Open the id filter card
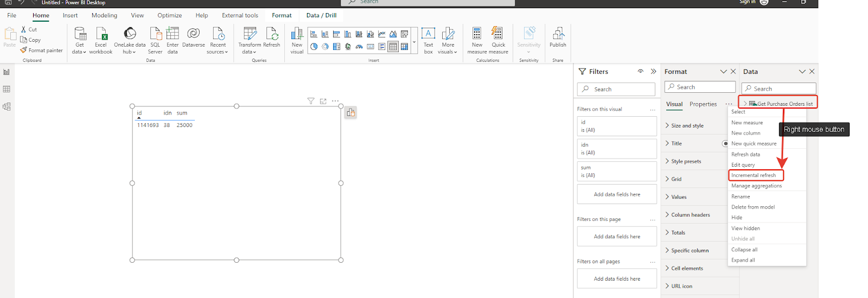The height and width of the screenshot is (298, 868). [617, 126]
